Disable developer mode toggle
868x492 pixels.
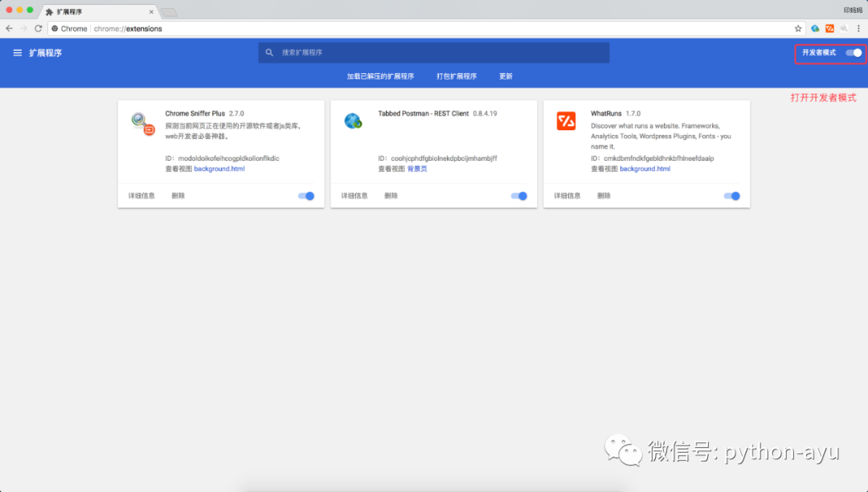854,52
